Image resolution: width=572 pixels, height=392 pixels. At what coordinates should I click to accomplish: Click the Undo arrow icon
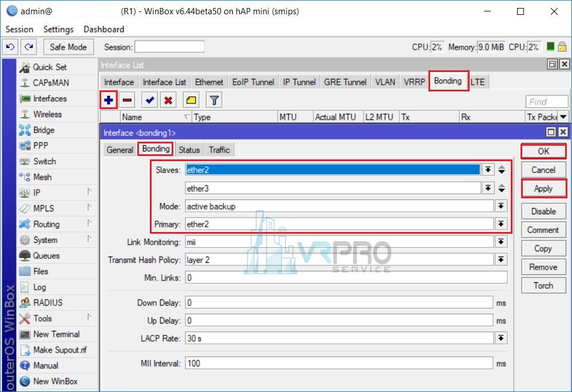point(10,47)
